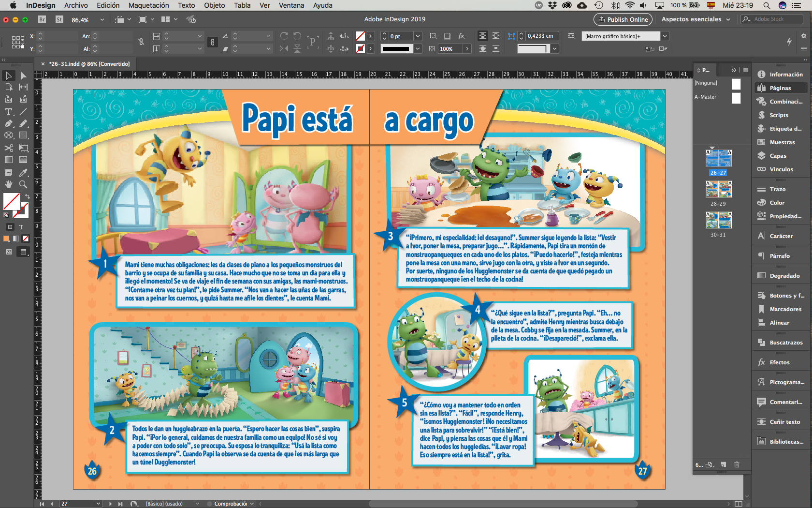Open Adobe Bridge with the Br icon
Image resolution: width=812 pixels, height=508 pixels.
coord(42,19)
